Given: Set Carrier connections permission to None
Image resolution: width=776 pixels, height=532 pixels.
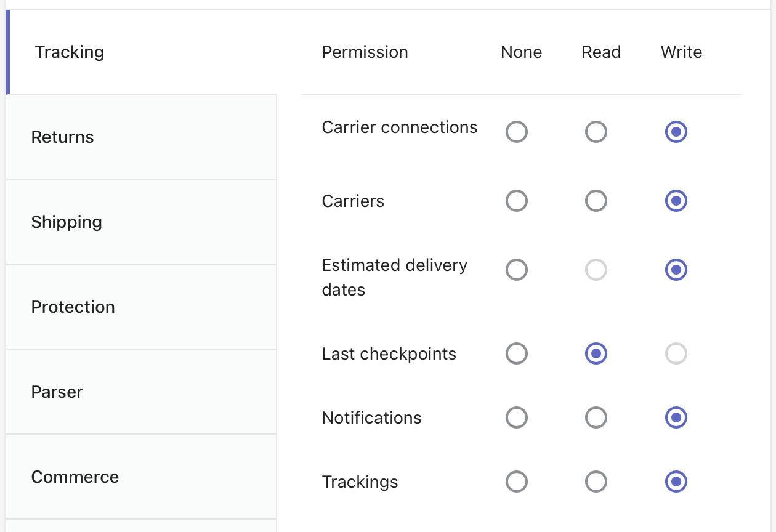Looking at the screenshot, I should pos(516,132).
